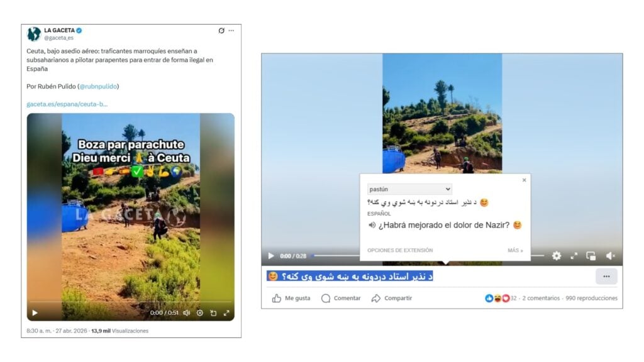Open the Facebook post options ellipsis menu
The width and height of the screenshot is (644, 362).
point(606,276)
